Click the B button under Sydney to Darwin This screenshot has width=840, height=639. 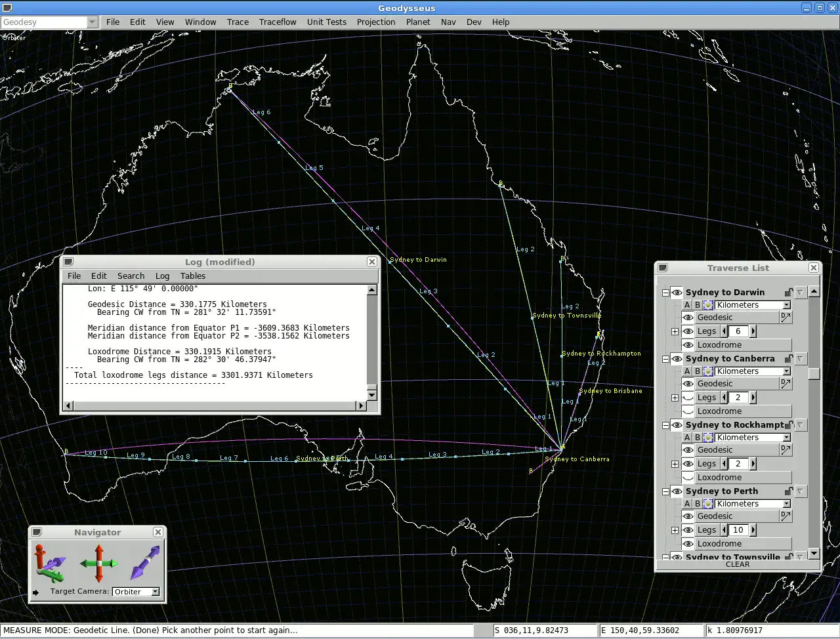[x=698, y=305]
